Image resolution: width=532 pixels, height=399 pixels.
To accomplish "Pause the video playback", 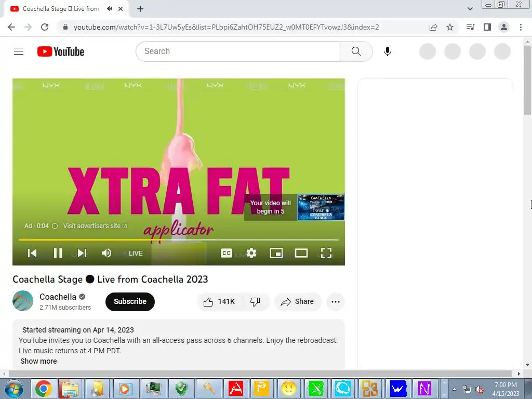I will (58, 253).
